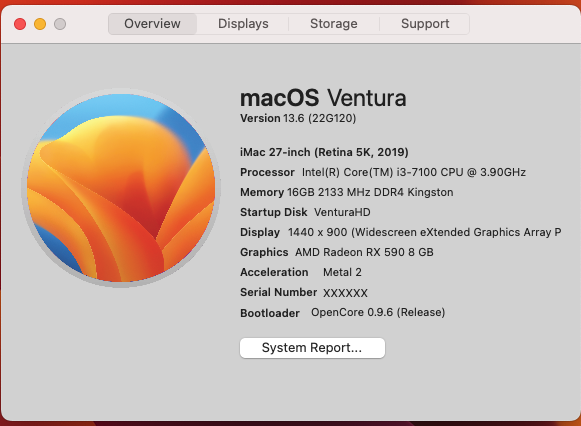Click the Version 13.6 (22G120) text
This screenshot has height=426, width=581.
[x=298, y=118]
